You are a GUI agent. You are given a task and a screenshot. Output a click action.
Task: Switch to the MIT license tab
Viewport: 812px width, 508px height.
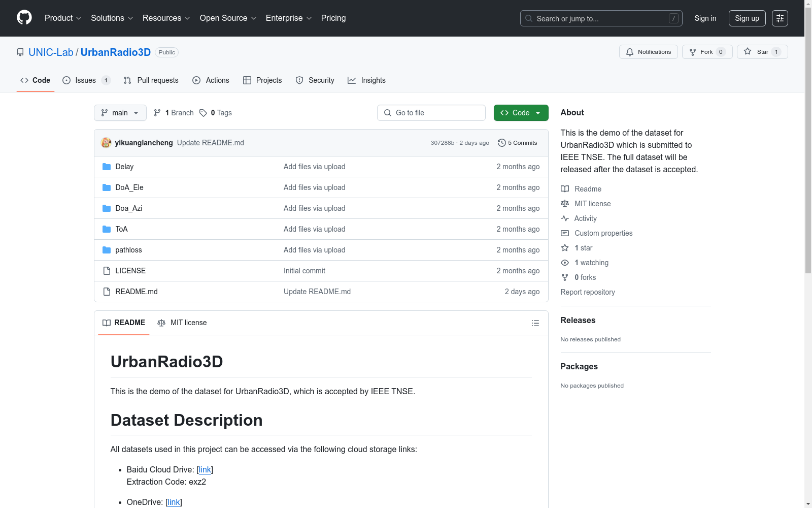pos(182,323)
